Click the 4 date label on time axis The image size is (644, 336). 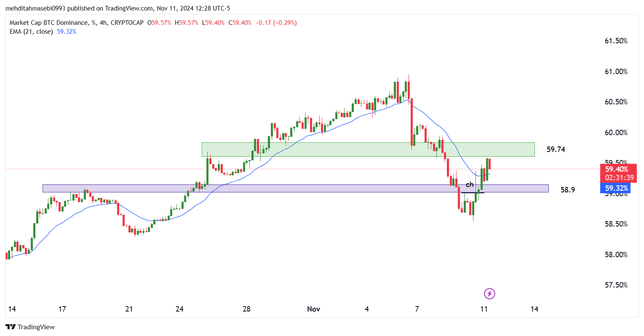[367, 309]
